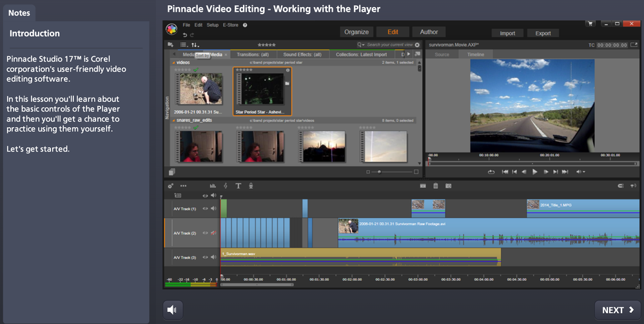Open the E-Store shopping cart icon

coord(589,24)
